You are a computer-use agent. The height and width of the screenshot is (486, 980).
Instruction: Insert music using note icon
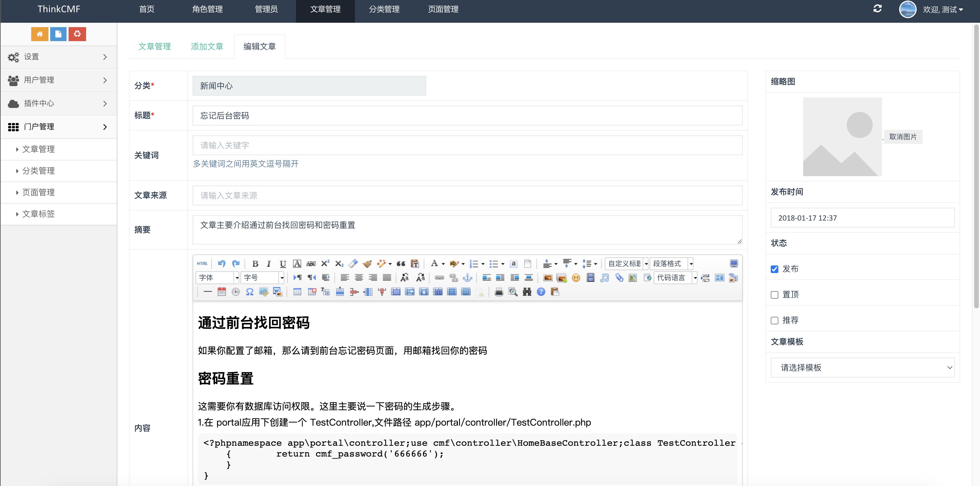pyautogui.click(x=604, y=278)
